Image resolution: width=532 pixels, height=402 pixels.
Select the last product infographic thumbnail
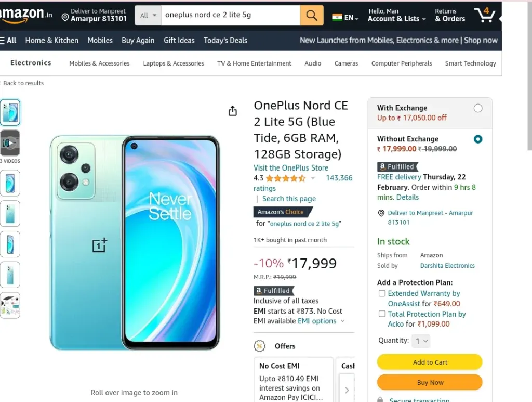tap(10, 305)
